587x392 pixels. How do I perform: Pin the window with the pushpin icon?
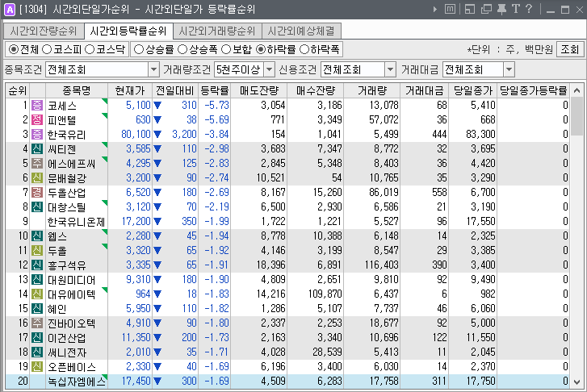click(x=501, y=9)
